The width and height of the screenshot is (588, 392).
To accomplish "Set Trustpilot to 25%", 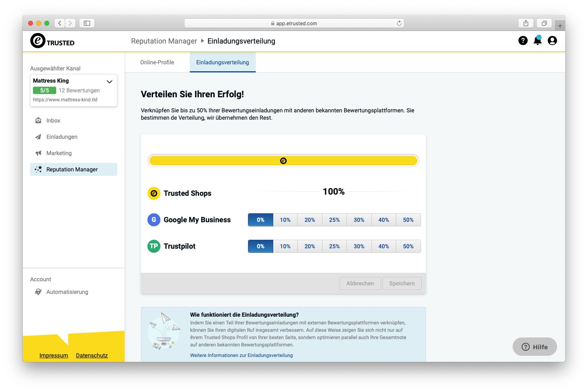I will point(334,246).
